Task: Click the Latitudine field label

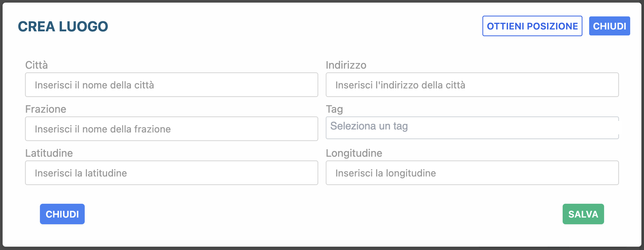Action: 49,153
